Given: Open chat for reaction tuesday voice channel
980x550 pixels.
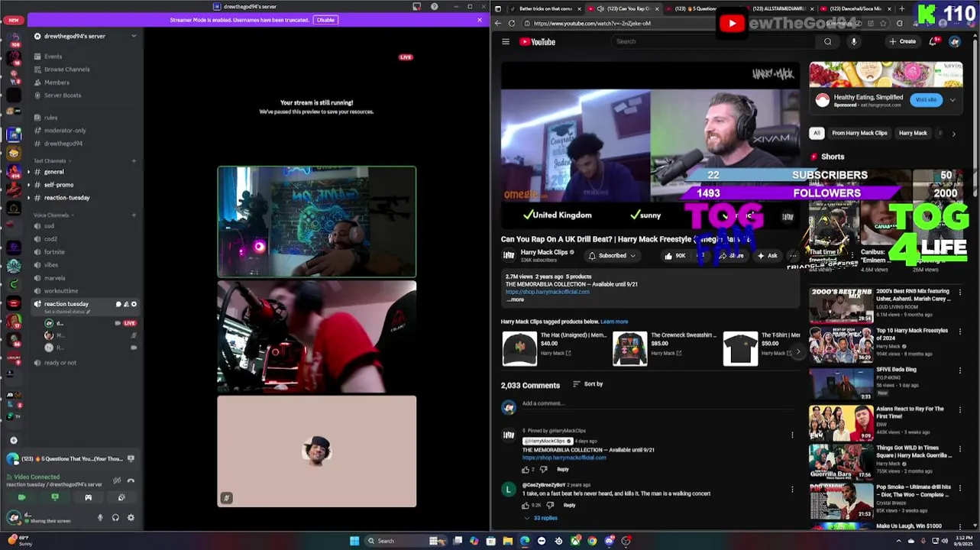Looking at the screenshot, I should (118, 304).
